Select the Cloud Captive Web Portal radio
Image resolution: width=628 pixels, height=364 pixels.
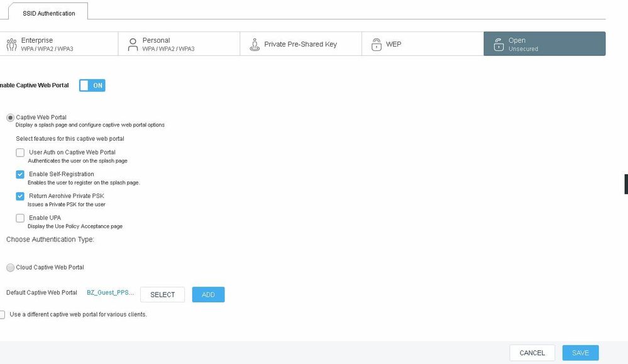(x=10, y=268)
